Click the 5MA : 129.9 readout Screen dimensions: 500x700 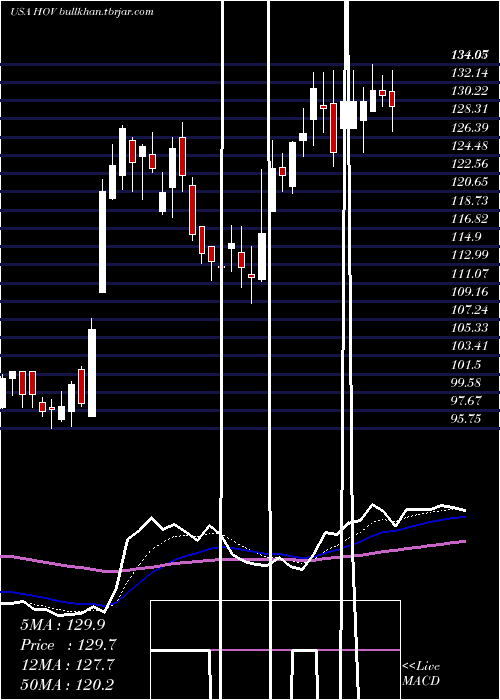[x=63, y=625]
